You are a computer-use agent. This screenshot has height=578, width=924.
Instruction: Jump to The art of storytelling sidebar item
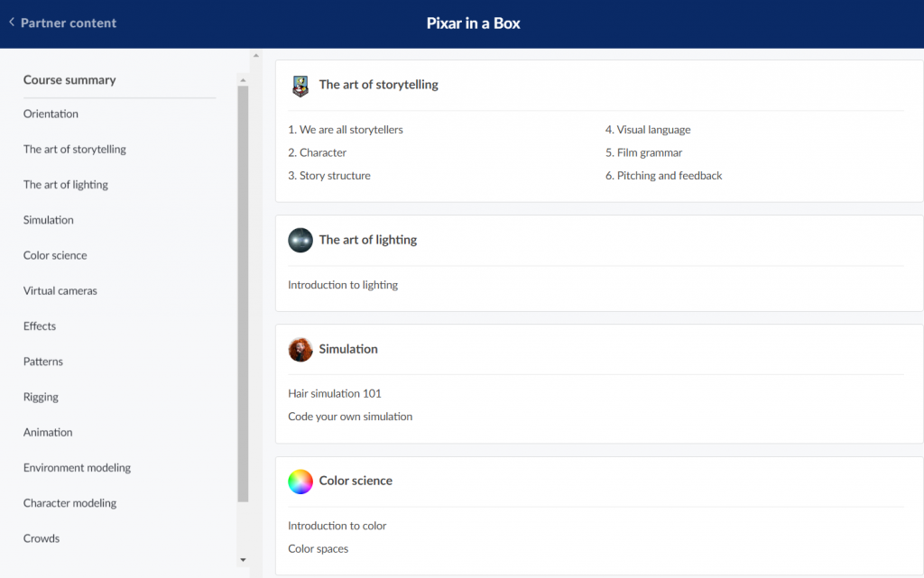click(x=75, y=149)
